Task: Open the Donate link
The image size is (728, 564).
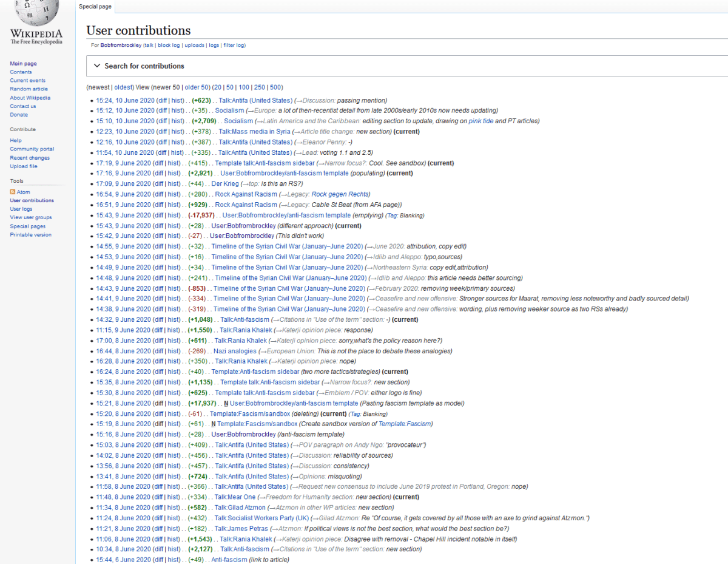Action: tap(19, 114)
